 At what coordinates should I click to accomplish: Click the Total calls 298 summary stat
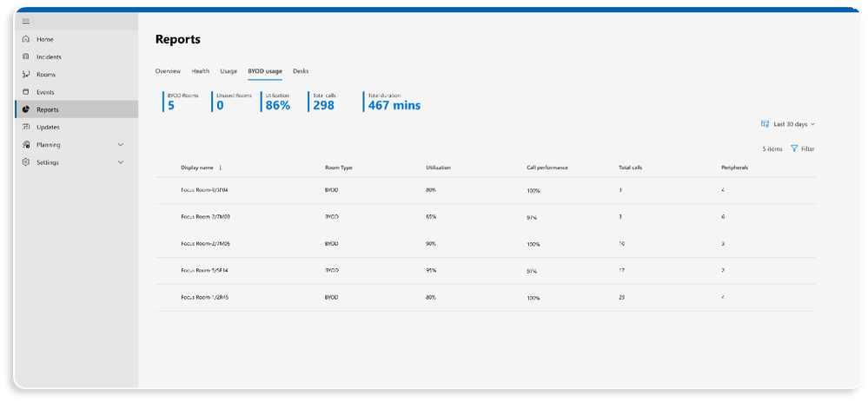pos(322,102)
